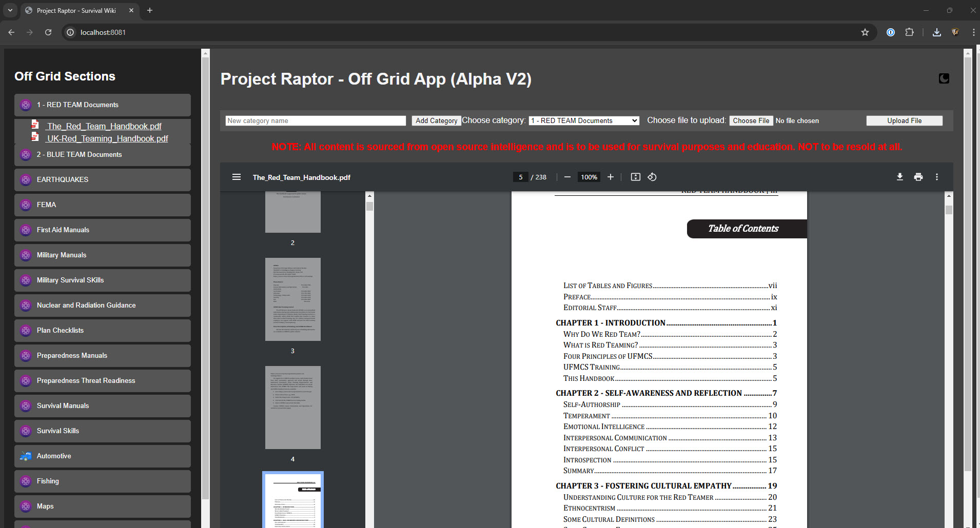
Task: Bookmark this page with star icon
Action: coord(865,32)
